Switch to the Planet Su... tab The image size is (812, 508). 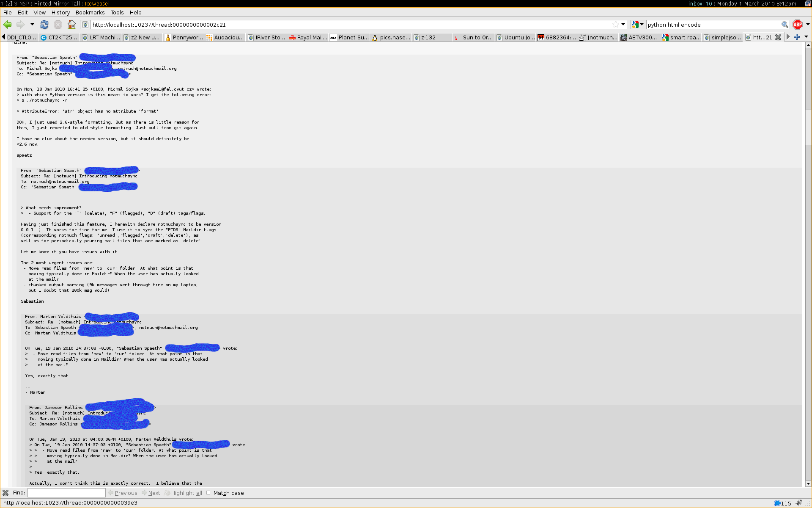(x=349, y=37)
